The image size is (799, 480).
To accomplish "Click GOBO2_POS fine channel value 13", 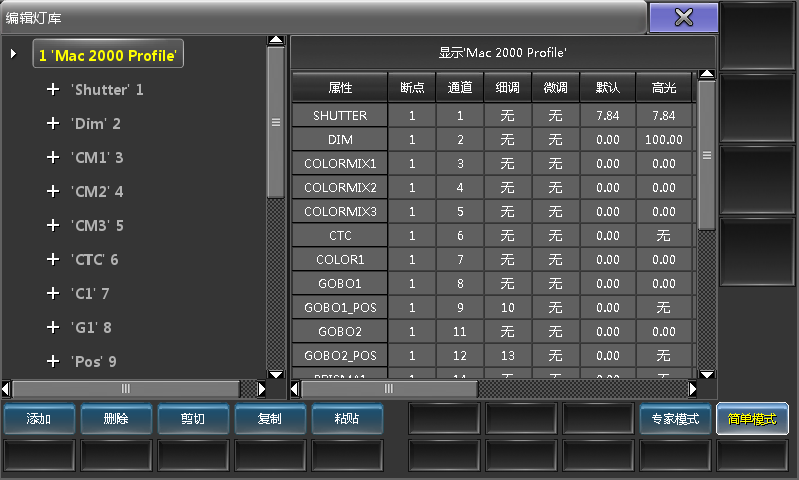I will pos(508,355).
